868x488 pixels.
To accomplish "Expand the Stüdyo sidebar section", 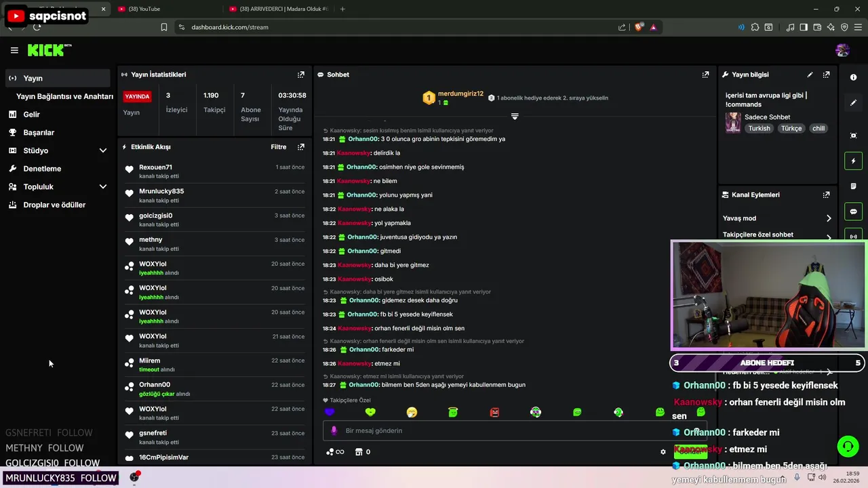I will [x=103, y=150].
